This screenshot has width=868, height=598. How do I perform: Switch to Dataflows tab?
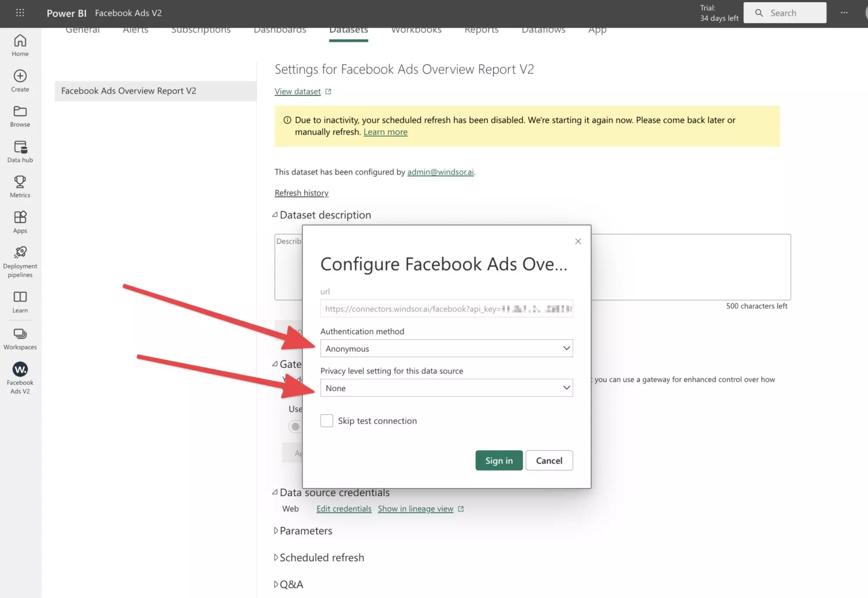[543, 31]
